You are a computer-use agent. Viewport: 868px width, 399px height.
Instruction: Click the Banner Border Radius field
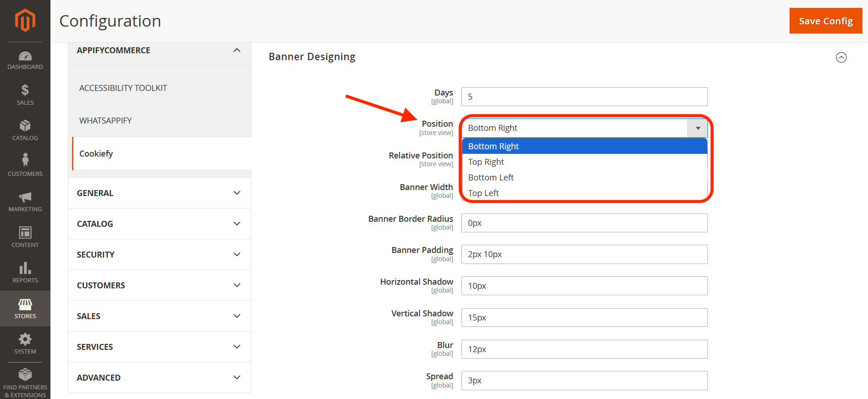(x=584, y=223)
